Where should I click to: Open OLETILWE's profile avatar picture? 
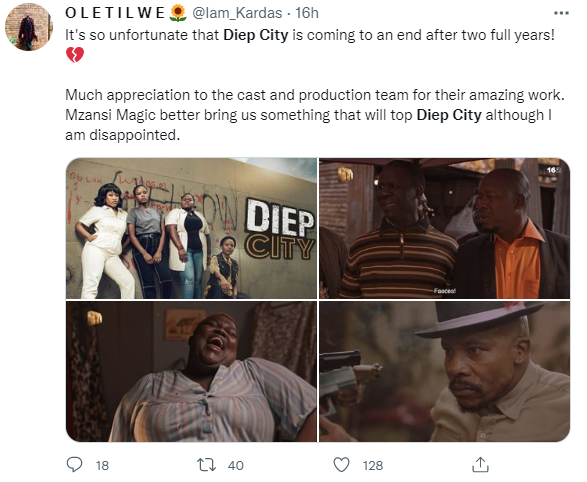click(29, 27)
